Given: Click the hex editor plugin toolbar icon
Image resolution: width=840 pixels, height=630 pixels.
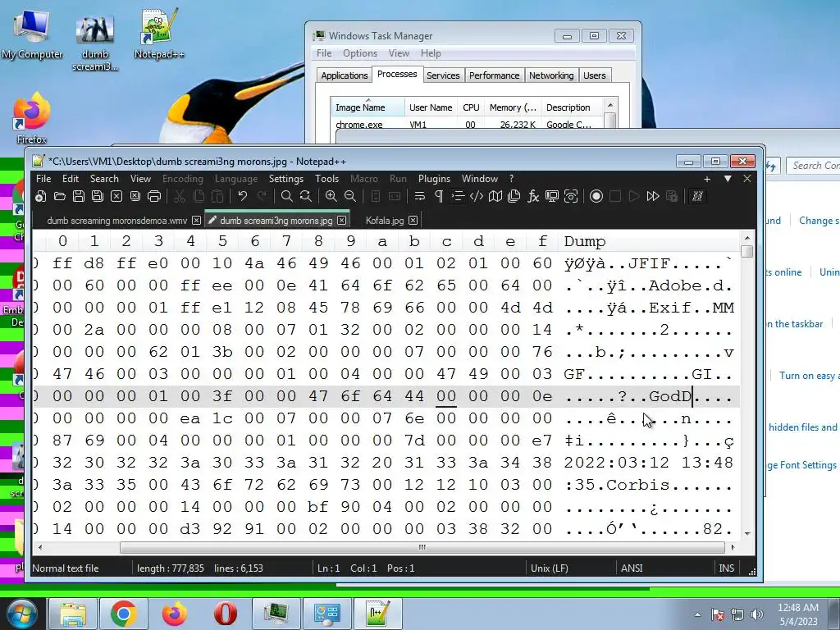Looking at the screenshot, I should [x=697, y=197].
